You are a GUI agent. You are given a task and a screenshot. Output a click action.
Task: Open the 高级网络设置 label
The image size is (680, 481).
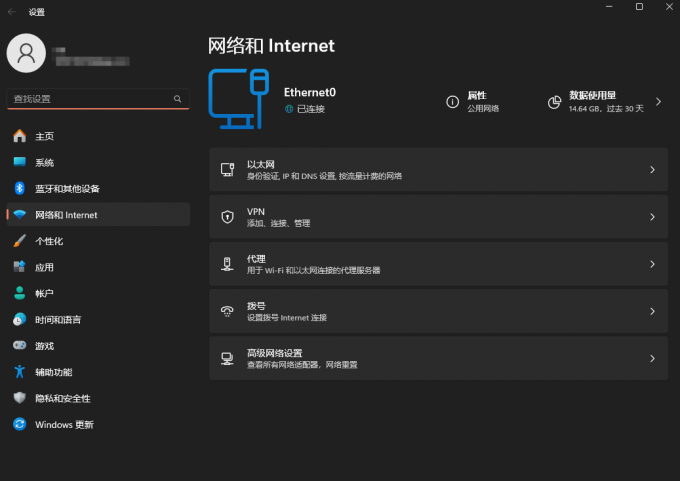[x=275, y=353]
